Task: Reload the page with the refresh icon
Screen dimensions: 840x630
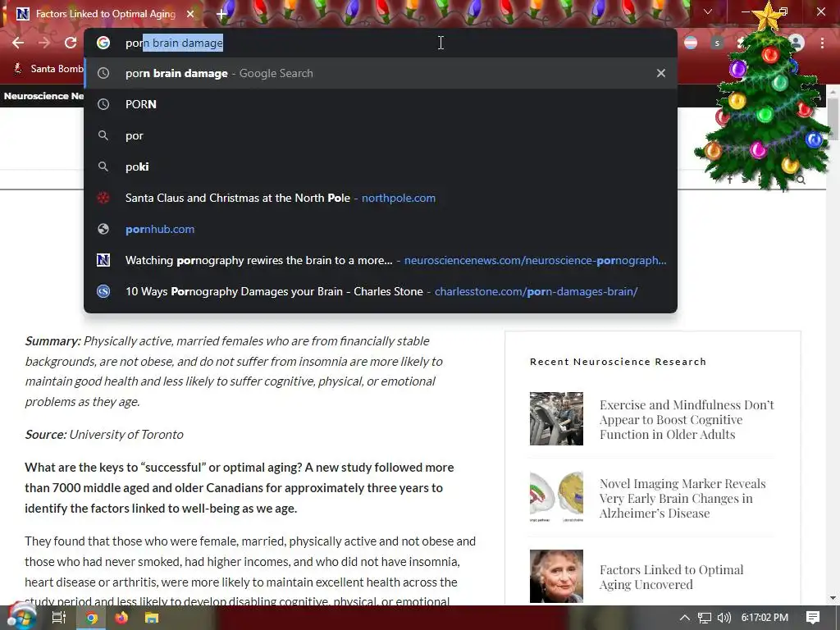Action: tap(71, 43)
